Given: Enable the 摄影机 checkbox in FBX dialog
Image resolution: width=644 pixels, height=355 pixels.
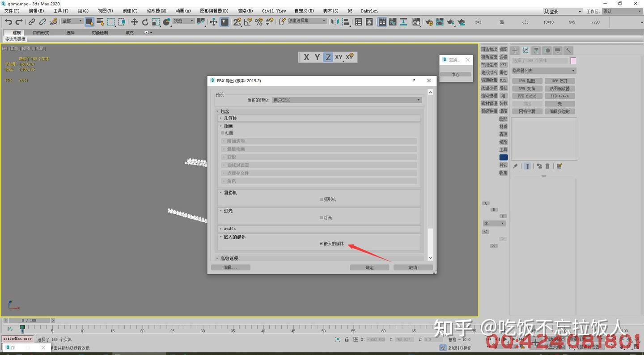Looking at the screenshot, I should coord(321,199).
